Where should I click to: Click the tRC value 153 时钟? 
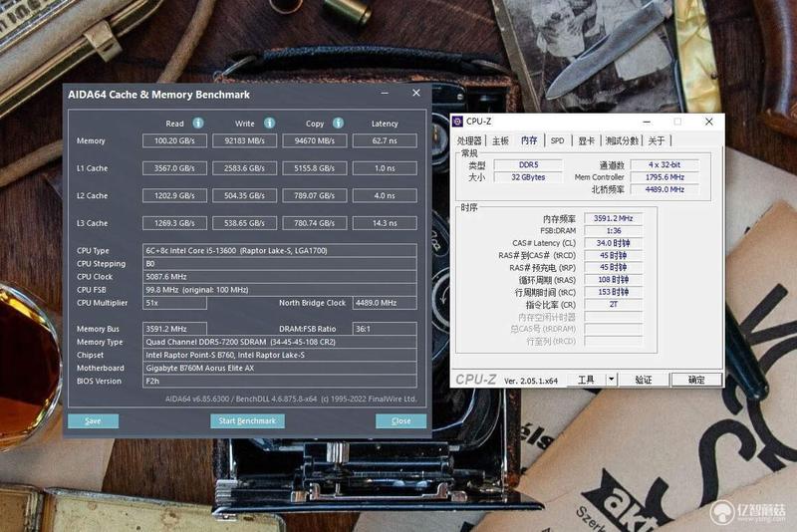[614, 292]
